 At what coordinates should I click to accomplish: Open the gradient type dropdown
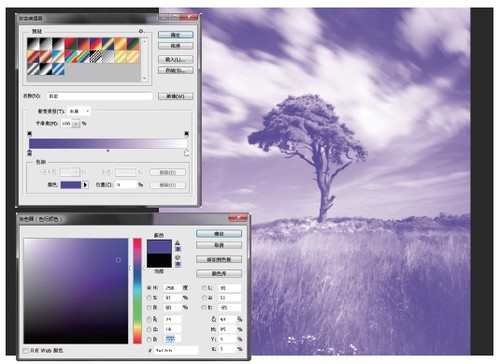pos(79,111)
